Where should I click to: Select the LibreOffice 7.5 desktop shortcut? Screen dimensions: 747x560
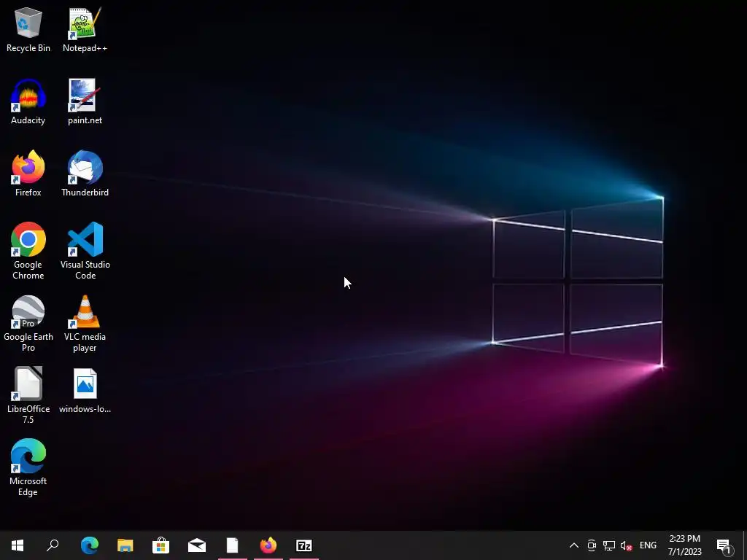coord(28,395)
